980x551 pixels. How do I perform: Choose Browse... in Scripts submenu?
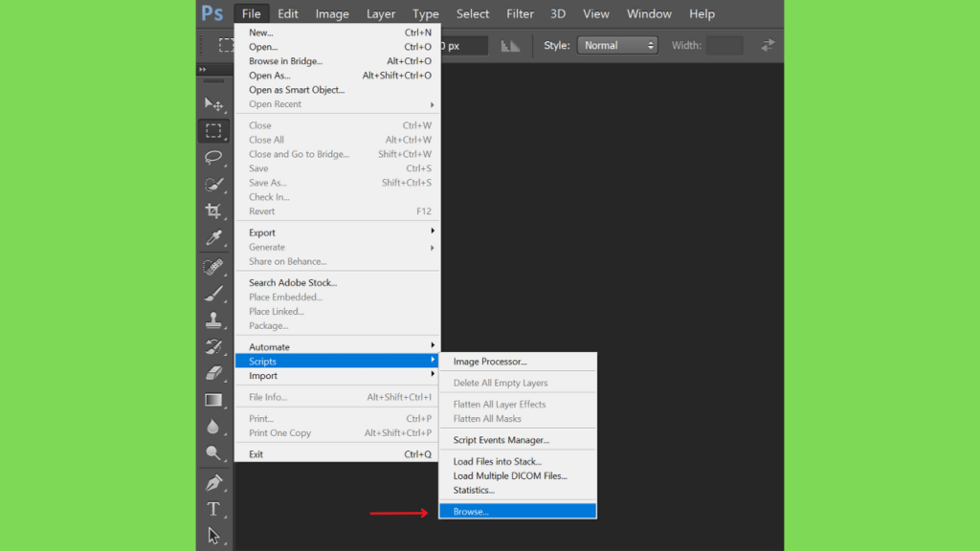pos(518,512)
